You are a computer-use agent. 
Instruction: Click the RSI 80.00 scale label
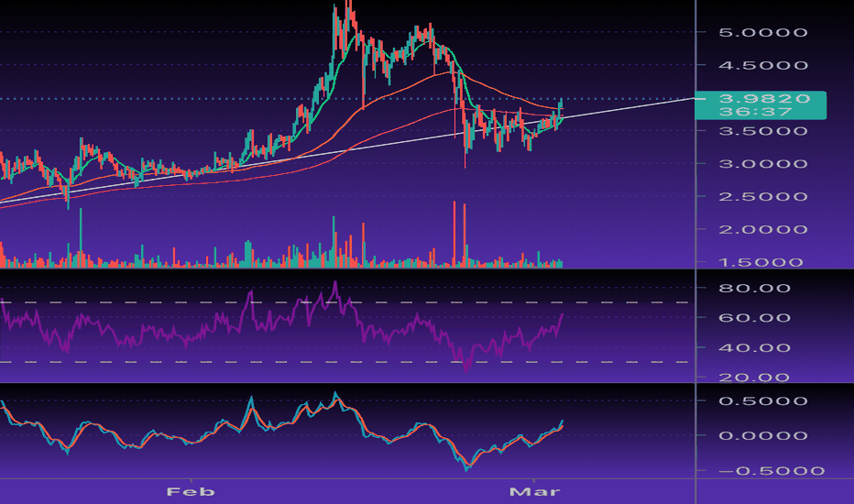[x=754, y=289]
